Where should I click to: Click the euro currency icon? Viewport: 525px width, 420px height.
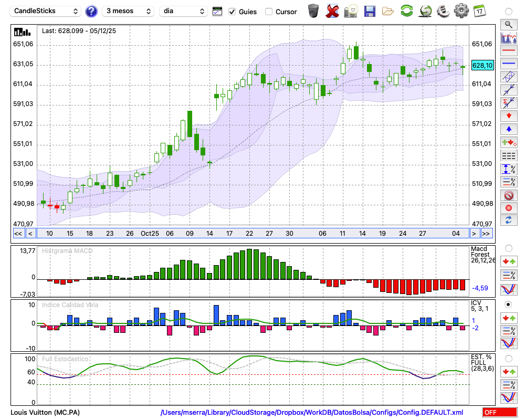coord(442,11)
